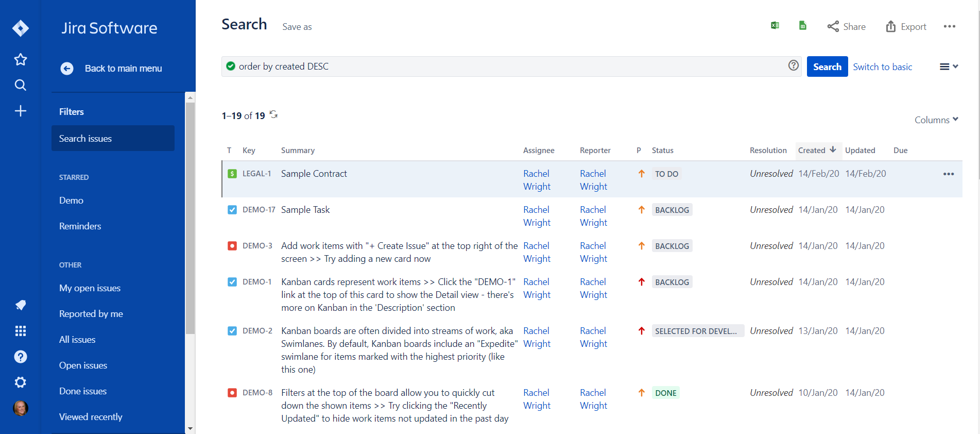The image size is (980, 434).
Task: Open the Sample Contract summary link
Action: [314, 174]
